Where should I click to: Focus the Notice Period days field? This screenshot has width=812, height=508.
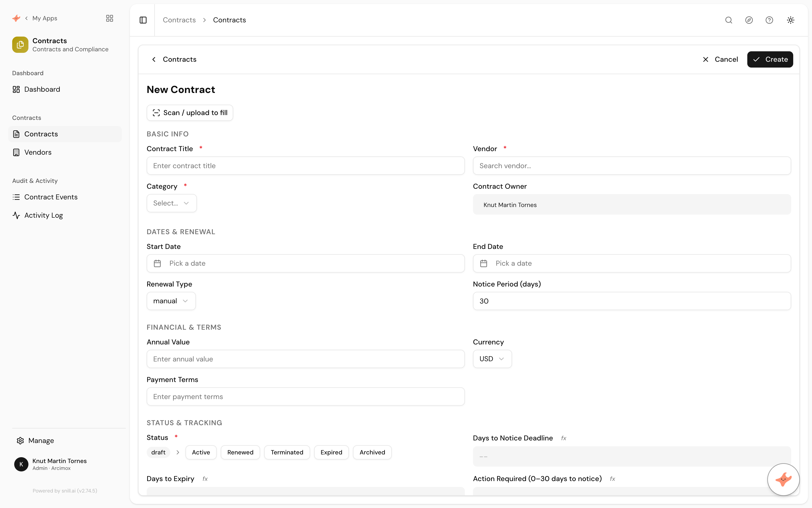632,301
